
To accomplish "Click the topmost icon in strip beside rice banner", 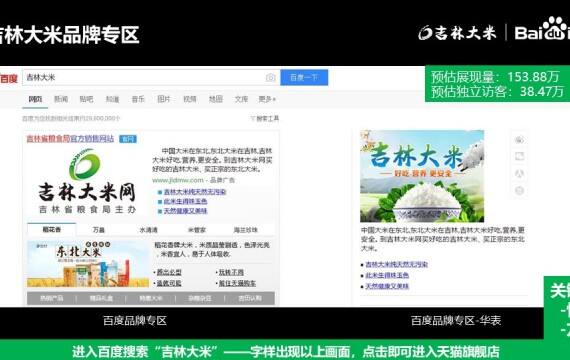I will point(520,140).
